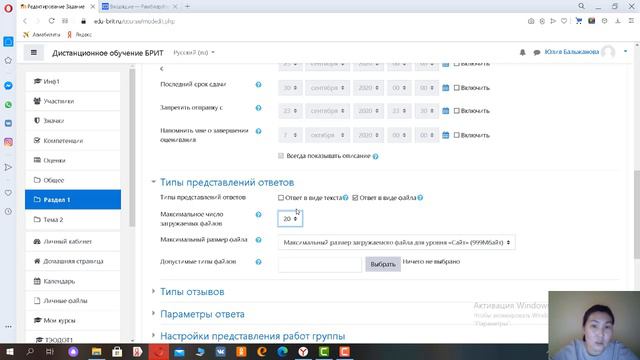Open Личный кабинет link
Viewport: 640px width, 360px height.
coord(73,241)
